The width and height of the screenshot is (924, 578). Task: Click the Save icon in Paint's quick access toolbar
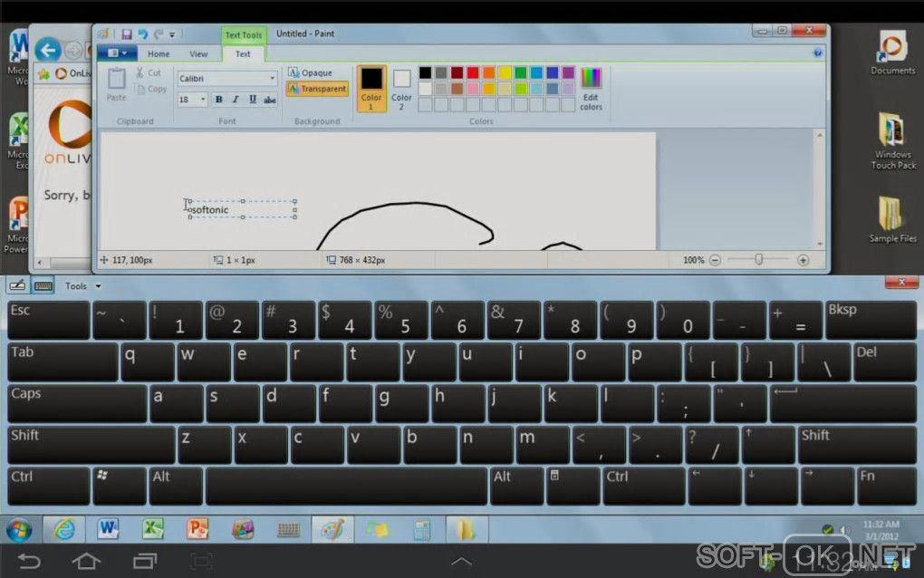126,34
